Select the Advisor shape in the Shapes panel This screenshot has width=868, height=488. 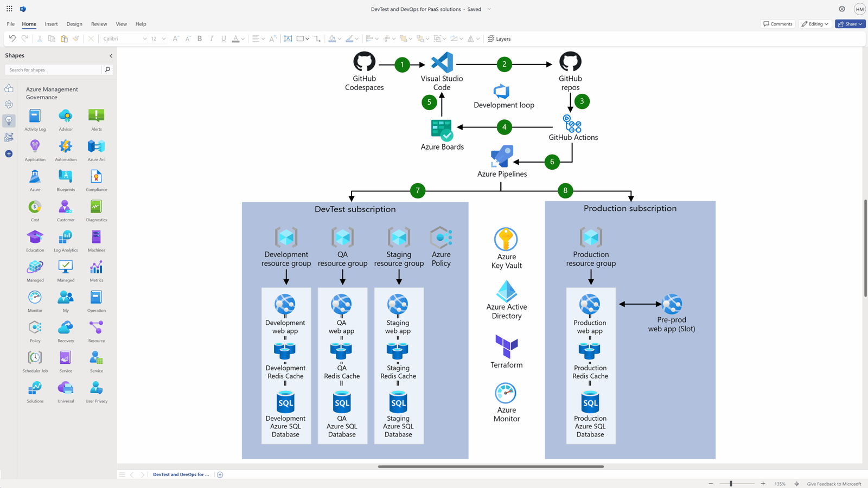pyautogui.click(x=65, y=115)
